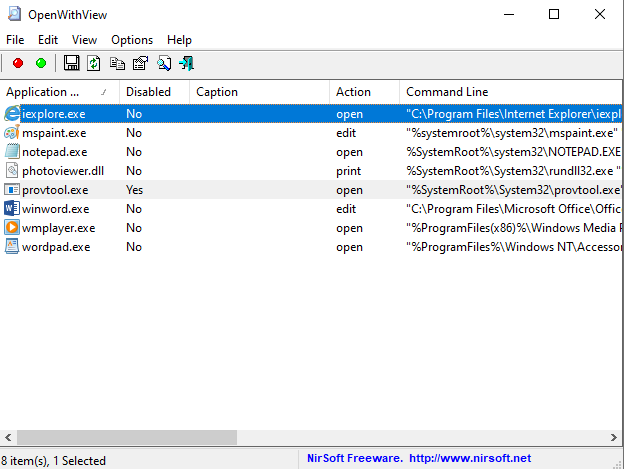Click the horizontal scrollbar thumb
The image size is (624, 469).
click(127, 438)
